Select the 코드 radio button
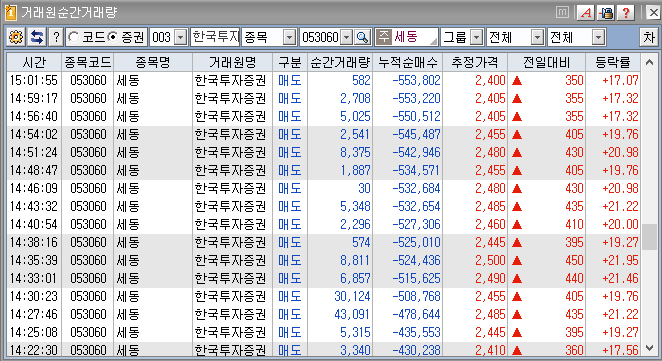The height and width of the screenshot is (361, 662). pyautogui.click(x=73, y=38)
